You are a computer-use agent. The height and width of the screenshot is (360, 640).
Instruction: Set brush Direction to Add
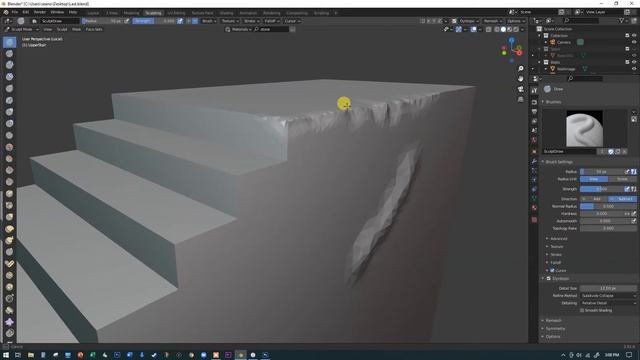594,198
